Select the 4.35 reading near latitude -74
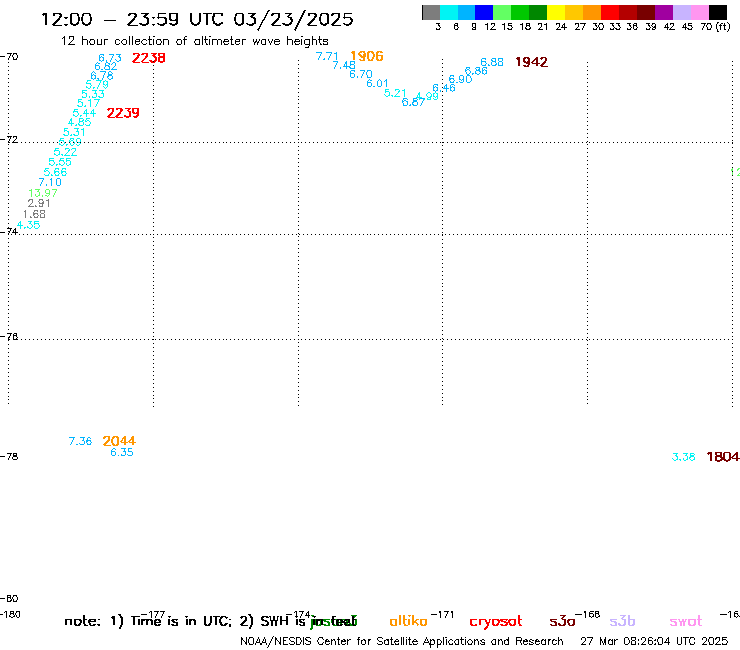The width and height of the screenshot is (740, 650). 28,225
